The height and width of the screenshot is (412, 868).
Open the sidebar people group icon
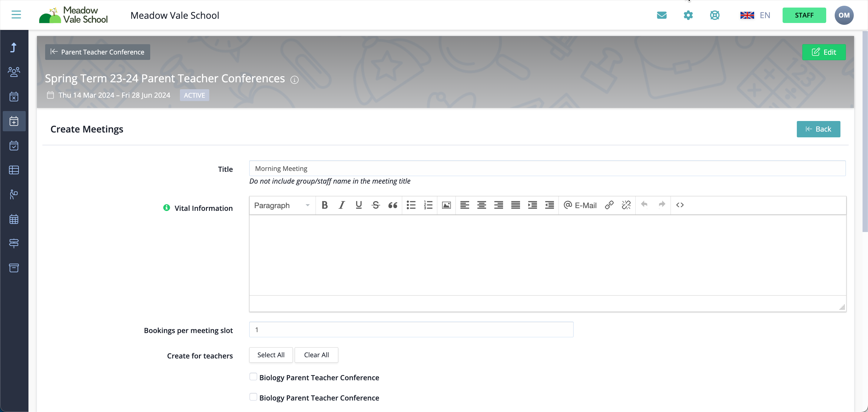(x=14, y=72)
